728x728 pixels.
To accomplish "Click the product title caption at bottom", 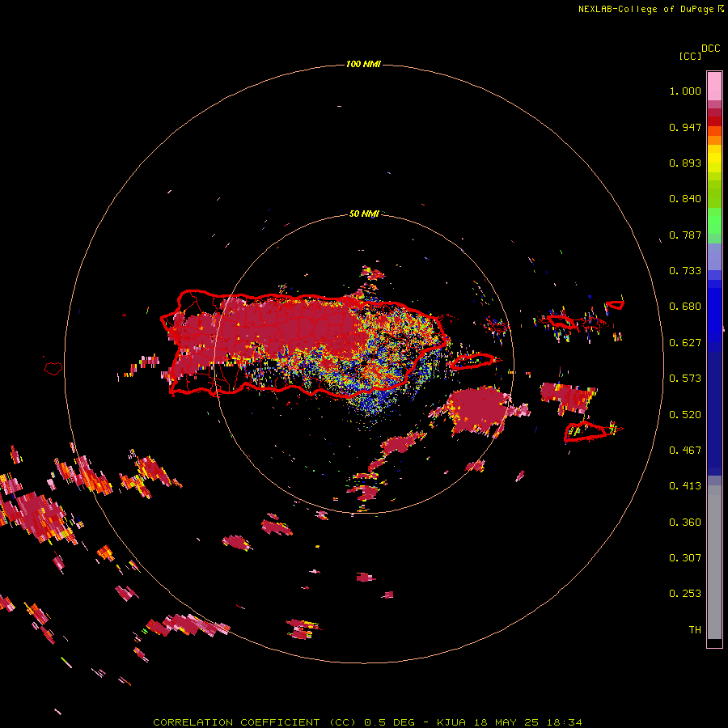I will click(367, 722).
